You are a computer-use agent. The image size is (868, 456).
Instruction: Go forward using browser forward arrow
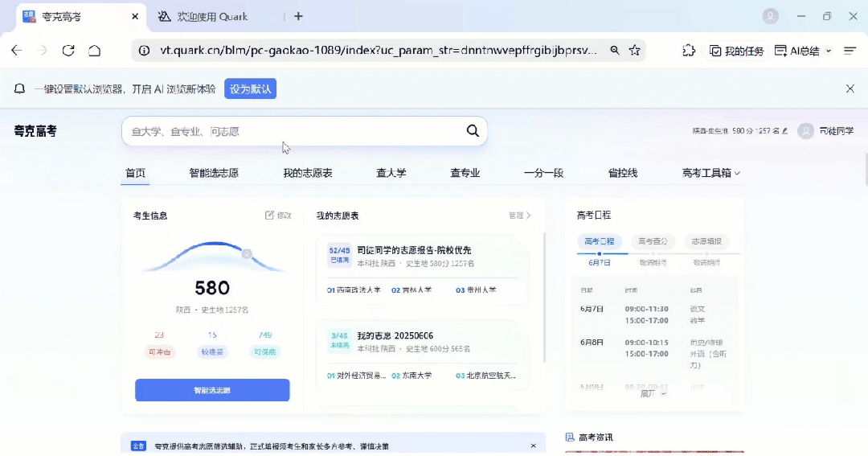click(42, 51)
